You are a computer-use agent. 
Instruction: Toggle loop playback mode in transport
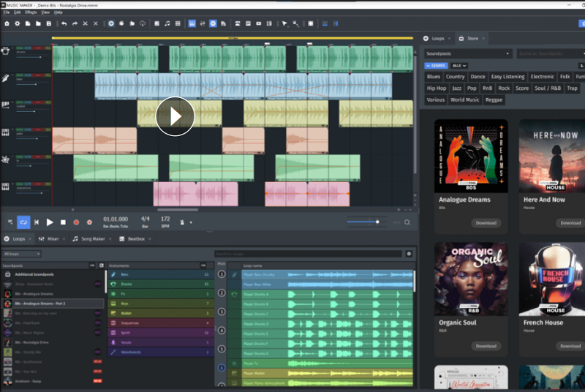point(23,222)
